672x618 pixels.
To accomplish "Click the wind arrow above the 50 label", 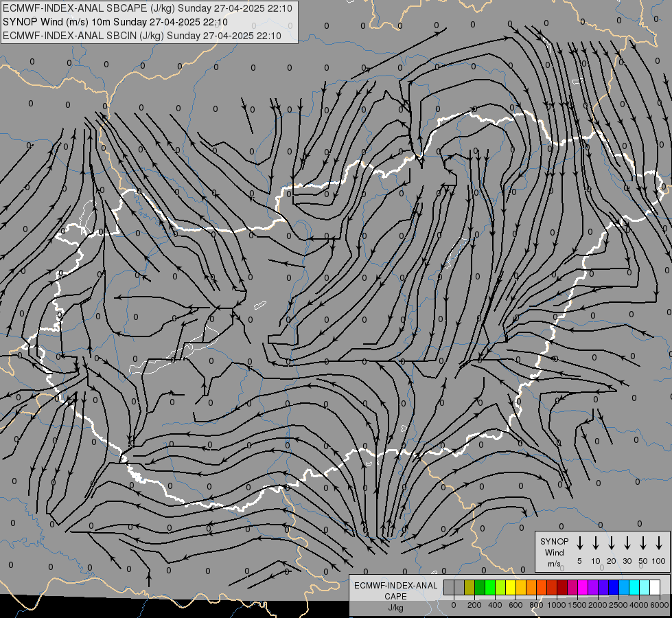I will [643, 542].
